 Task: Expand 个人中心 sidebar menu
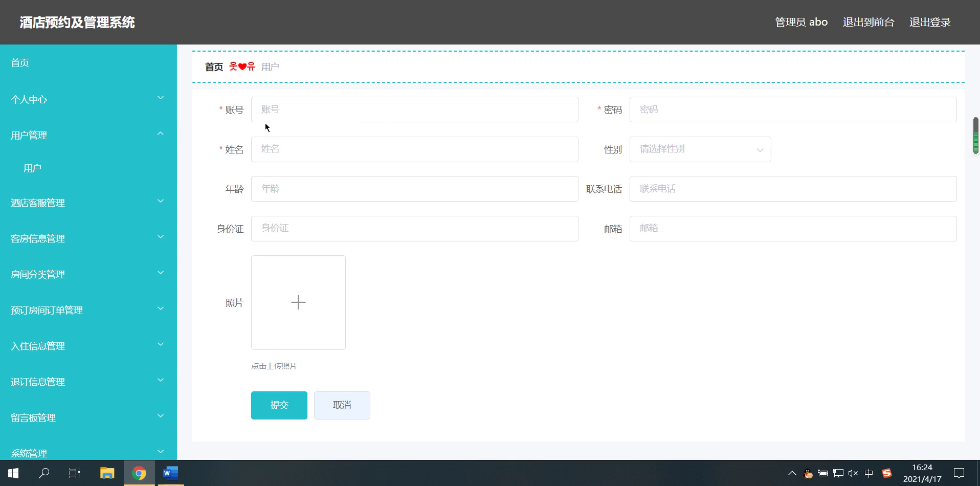[x=88, y=99]
